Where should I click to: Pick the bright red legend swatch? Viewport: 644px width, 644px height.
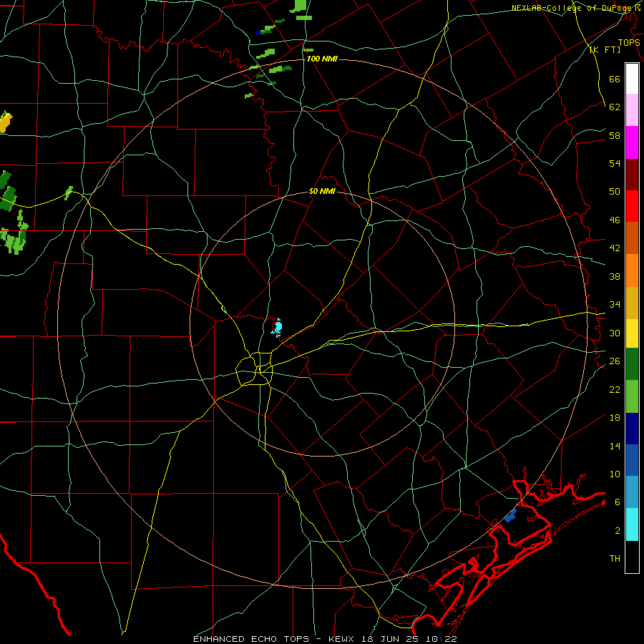pyautogui.click(x=632, y=206)
